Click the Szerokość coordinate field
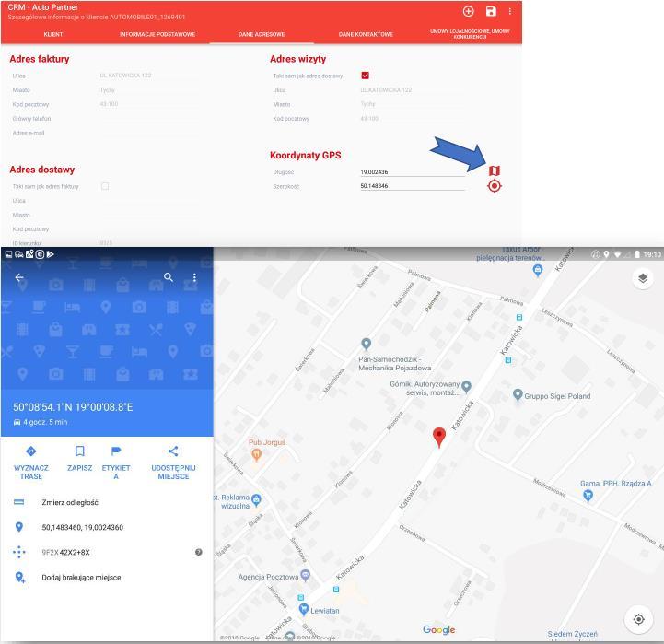664x644 pixels. click(412, 186)
